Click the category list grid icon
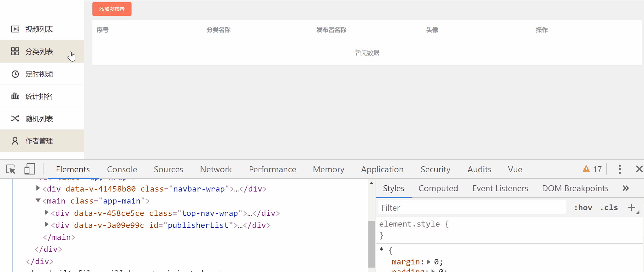The height and width of the screenshot is (272, 644). pos(15,51)
